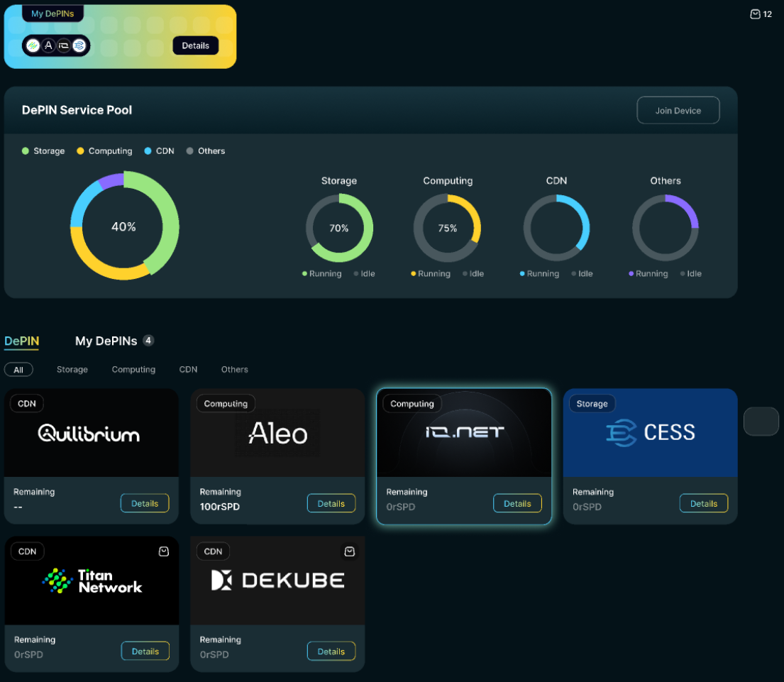The height and width of the screenshot is (682, 784).
Task: Click the shopping bag icon showing 12
Action: point(755,14)
